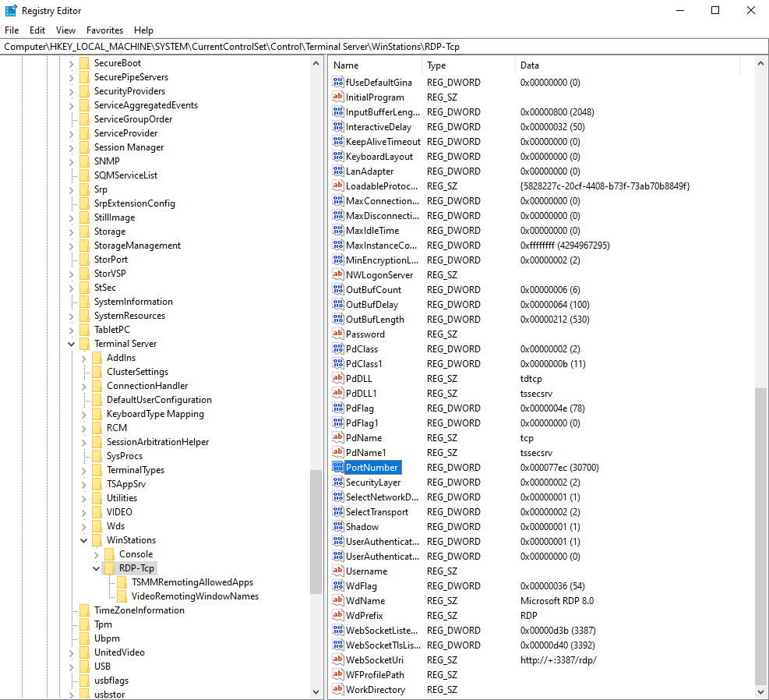Viewport: 769px width, 700px height.
Task: Click data http://+:3387/rdp/
Action: [559, 659]
